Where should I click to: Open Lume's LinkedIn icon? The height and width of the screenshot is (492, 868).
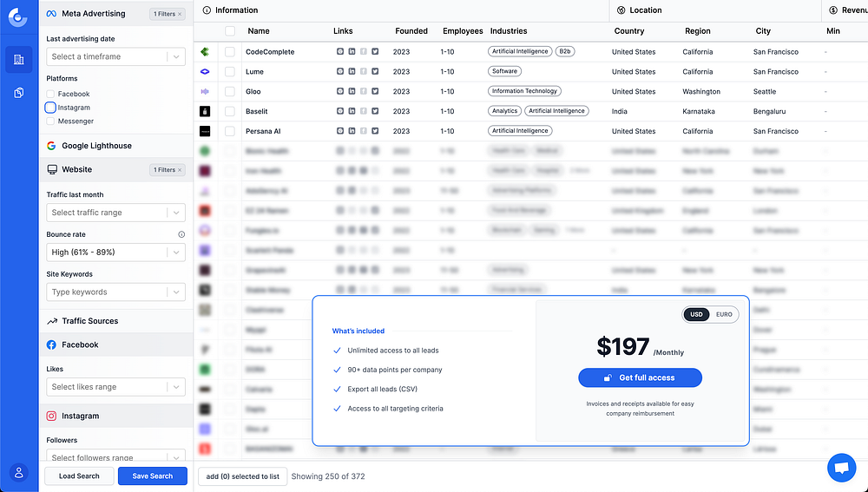(352, 71)
